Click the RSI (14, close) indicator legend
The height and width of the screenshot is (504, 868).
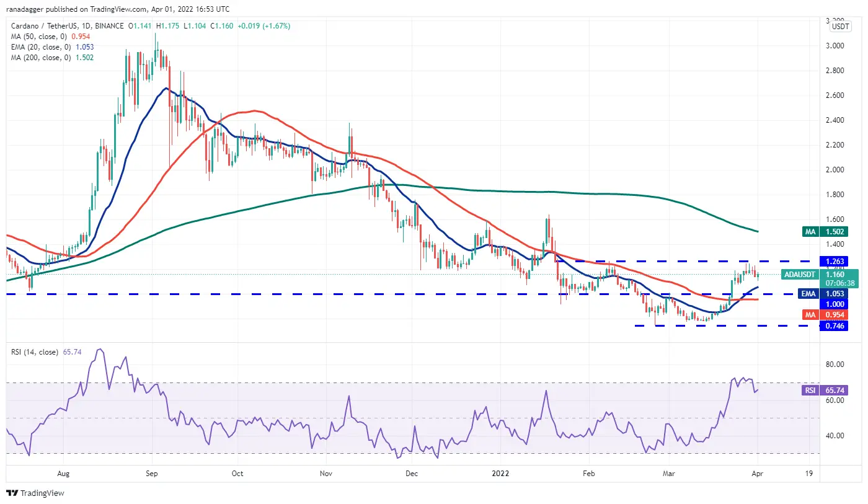[35, 352]
